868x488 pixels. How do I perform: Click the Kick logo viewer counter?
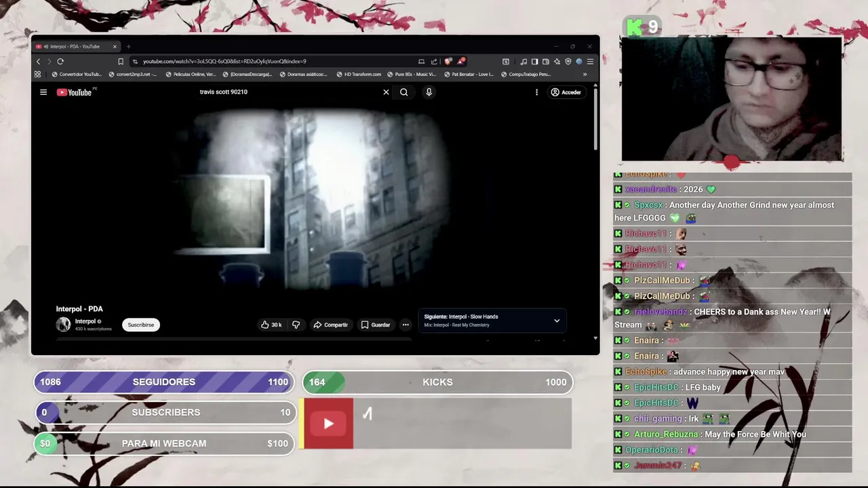coord(642,27)
